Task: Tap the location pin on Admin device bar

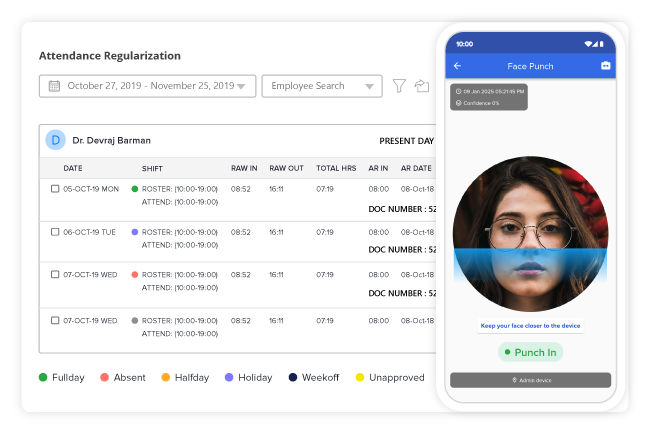Action: tap(514, 380)
